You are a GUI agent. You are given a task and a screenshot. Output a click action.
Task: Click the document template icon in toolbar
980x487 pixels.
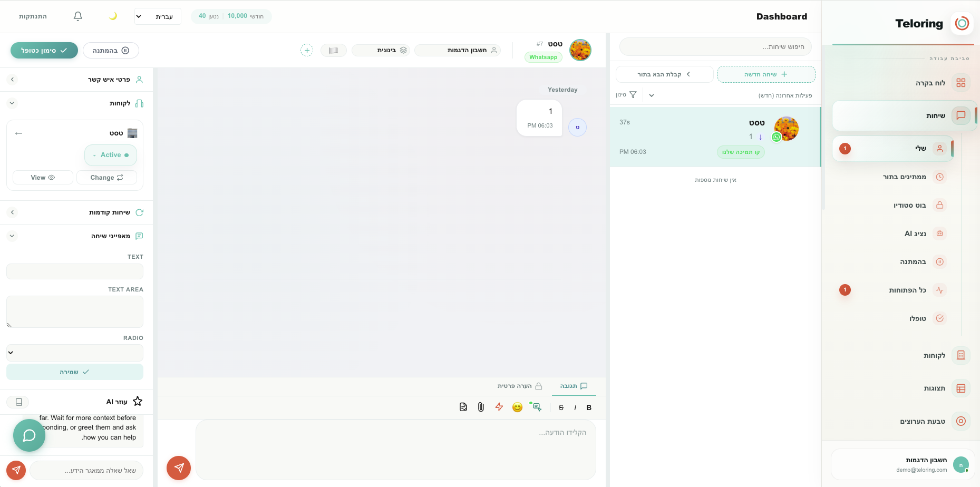(463, 407)
